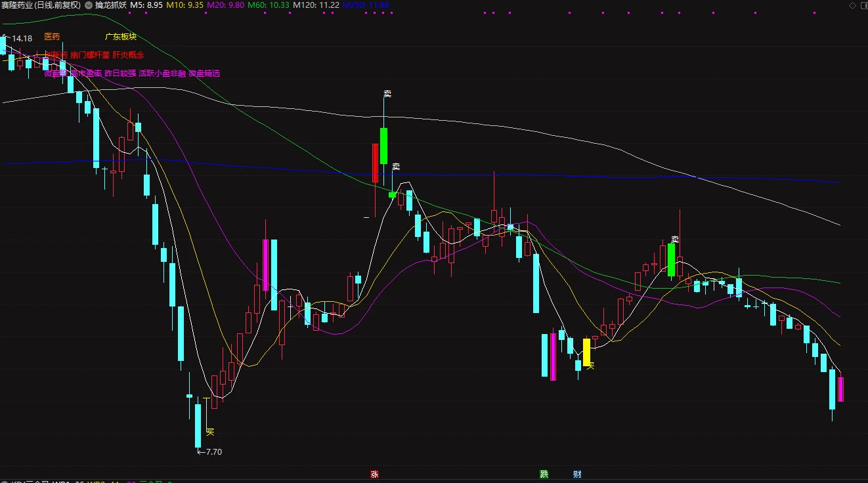Screen dimensions: 868x483
Task: Click the M60: 10.33 moving average label
Action: pos(268,5)
